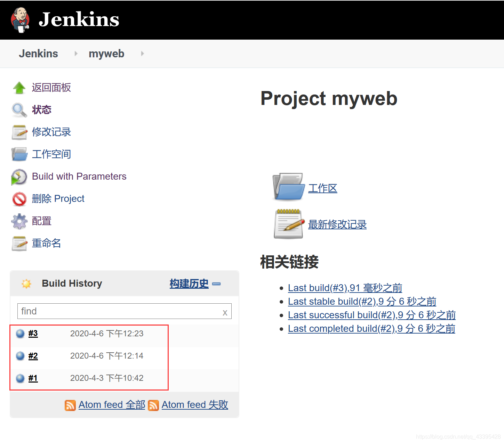Click the Jenkins title in the header

[x=79, y=19]
